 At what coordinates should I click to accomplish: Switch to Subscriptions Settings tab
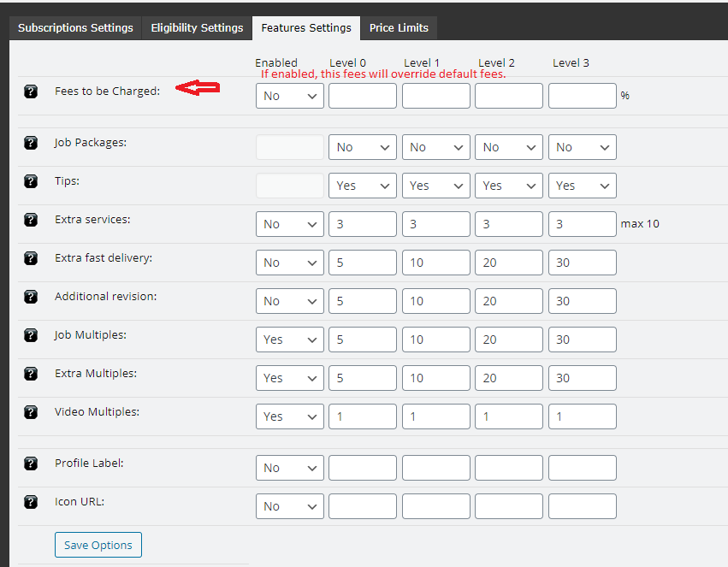[x=75, y=28]
